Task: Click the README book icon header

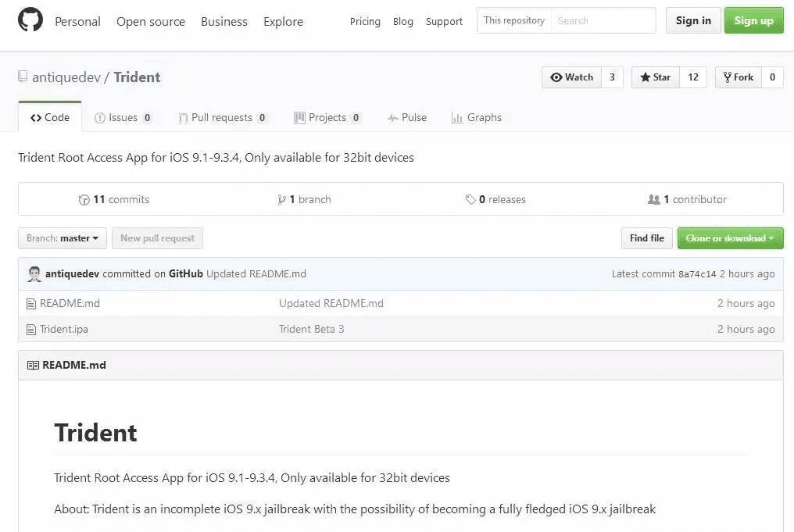Action: click(x=33, y=366)
